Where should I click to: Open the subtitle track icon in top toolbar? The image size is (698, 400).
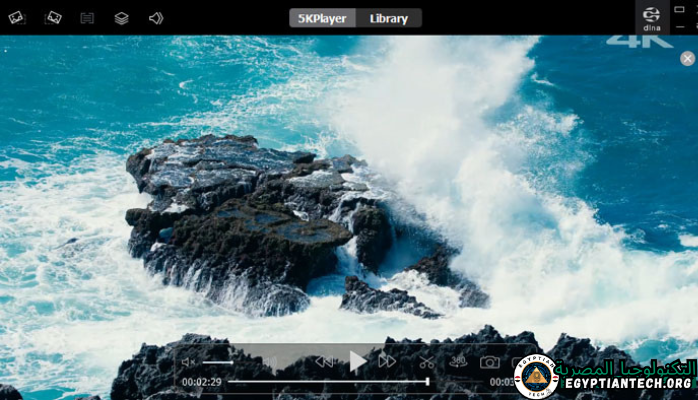(x=87, y=18)
